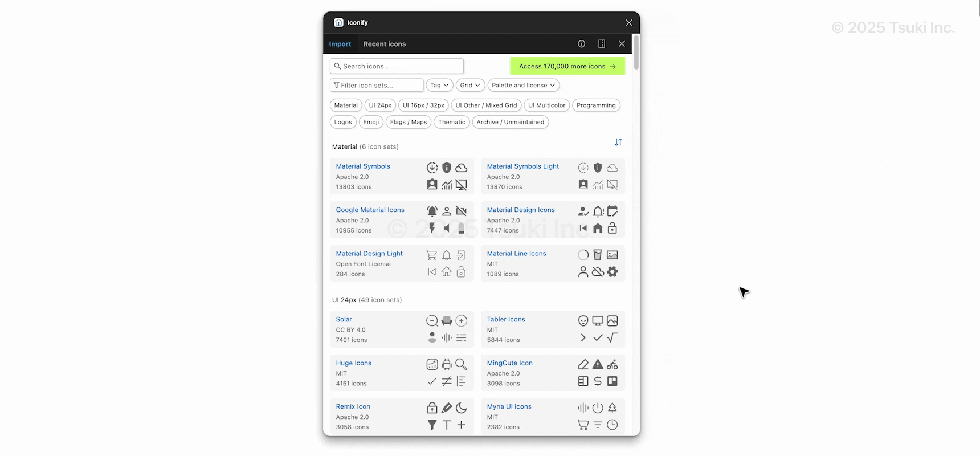Viewport: 980px width, 456px height.
Task: Open the Remix Icon set link
Action: 353,406
